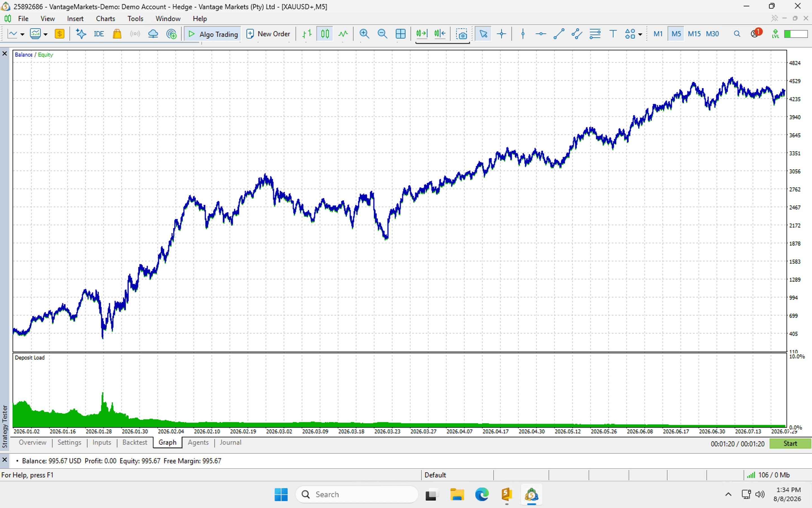Switch to the Inputs tab

(x=102, y=443)
